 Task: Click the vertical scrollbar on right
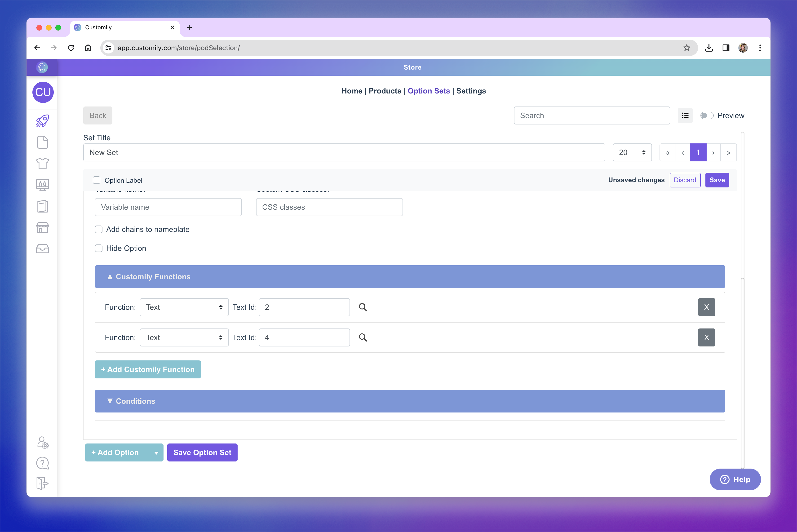pyautogui.click(x=742, y=373)
